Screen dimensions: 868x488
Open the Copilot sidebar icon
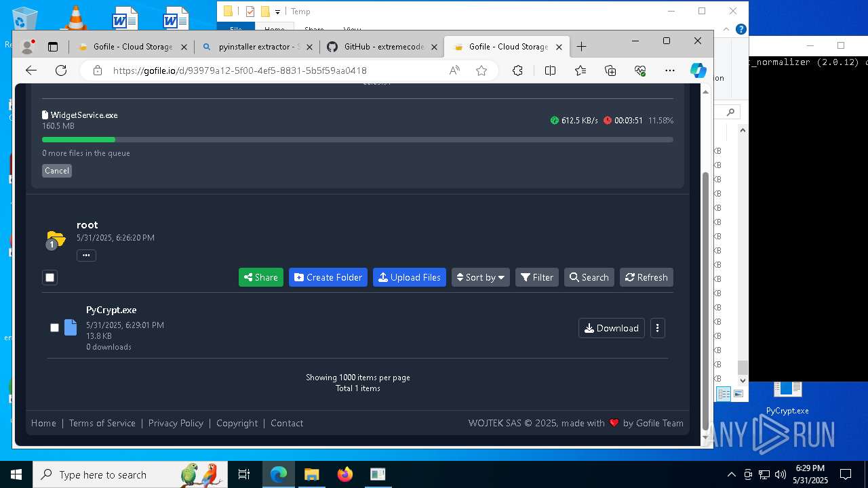click(698, 70)
